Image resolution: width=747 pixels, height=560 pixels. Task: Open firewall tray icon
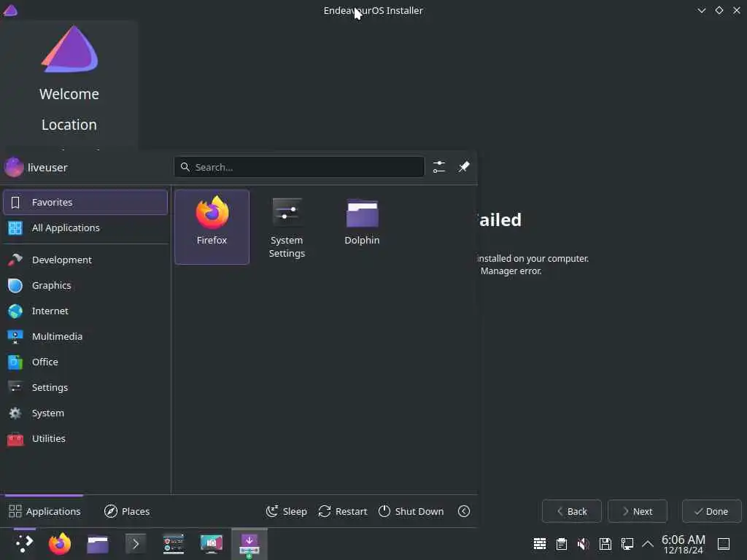tap(540, 544)
